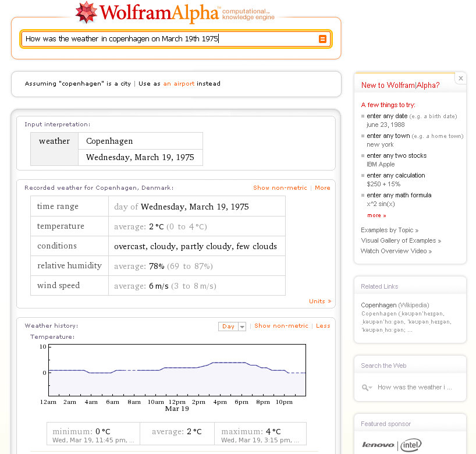Open Examples by Topic
Screen dimensions: 476x454
click(x=389, y=230)
